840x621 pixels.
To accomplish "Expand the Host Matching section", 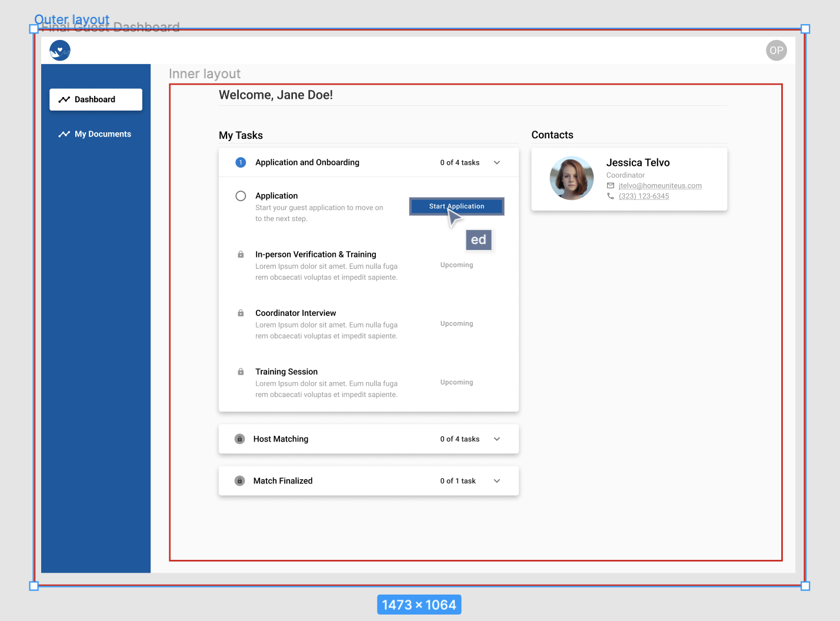I will coord(496,439).
